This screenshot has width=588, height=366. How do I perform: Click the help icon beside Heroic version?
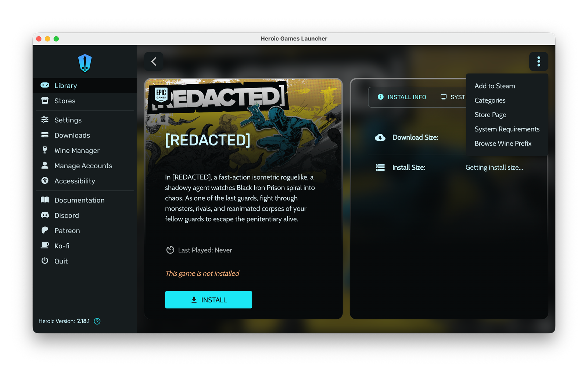97,321
